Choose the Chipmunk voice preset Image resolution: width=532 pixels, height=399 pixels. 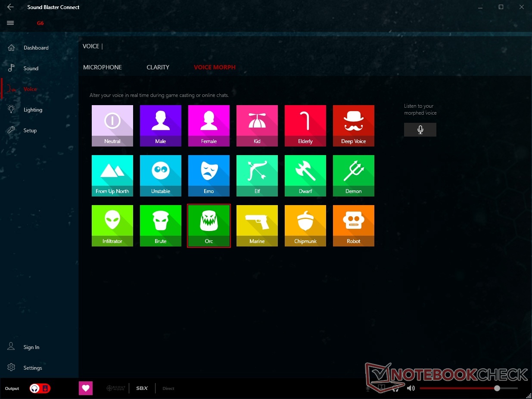[305, 226]
